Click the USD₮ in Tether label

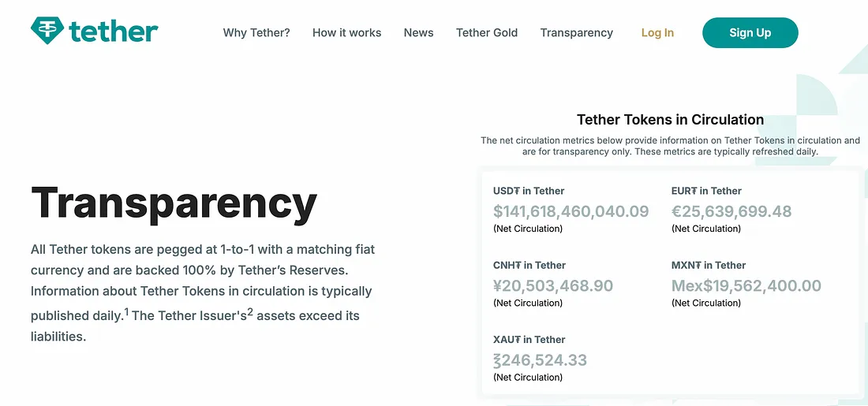coord(529,191)
